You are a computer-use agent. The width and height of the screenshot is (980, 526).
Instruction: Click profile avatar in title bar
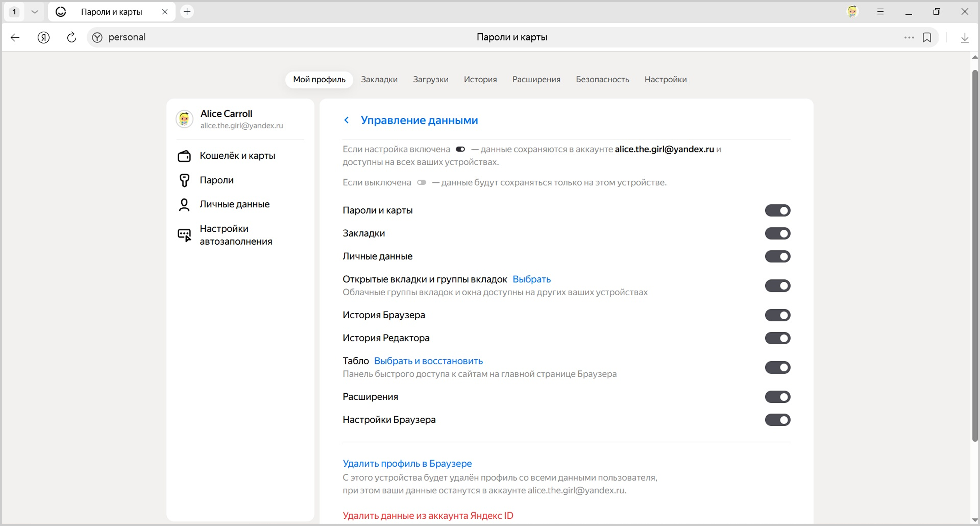point(852,12)
